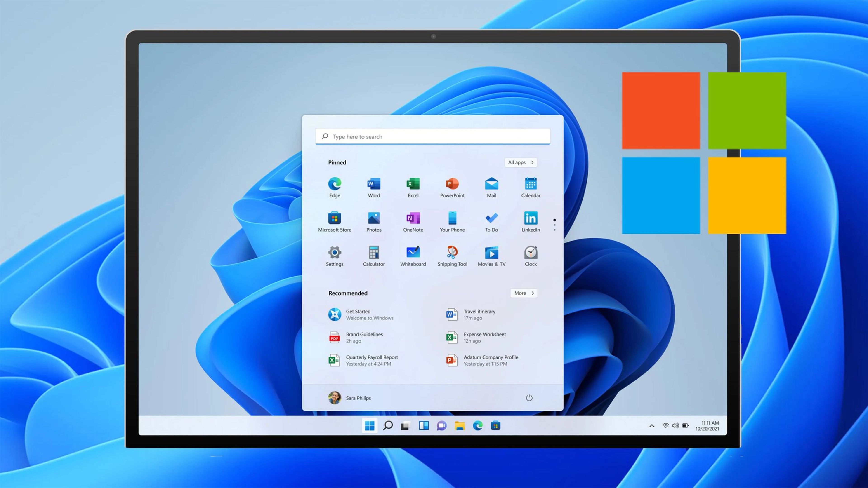Open the Mail app
The image size is (868, 488).
point(491,187)
